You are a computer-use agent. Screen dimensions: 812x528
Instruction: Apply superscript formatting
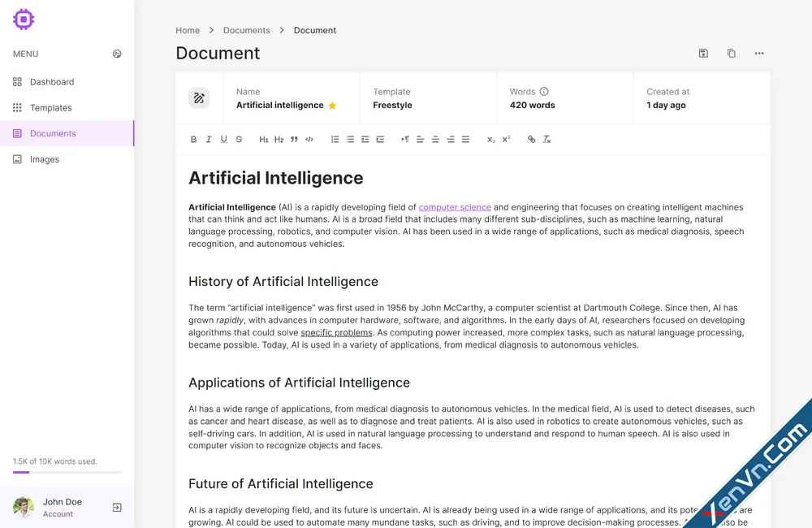[x=505, y=139]
